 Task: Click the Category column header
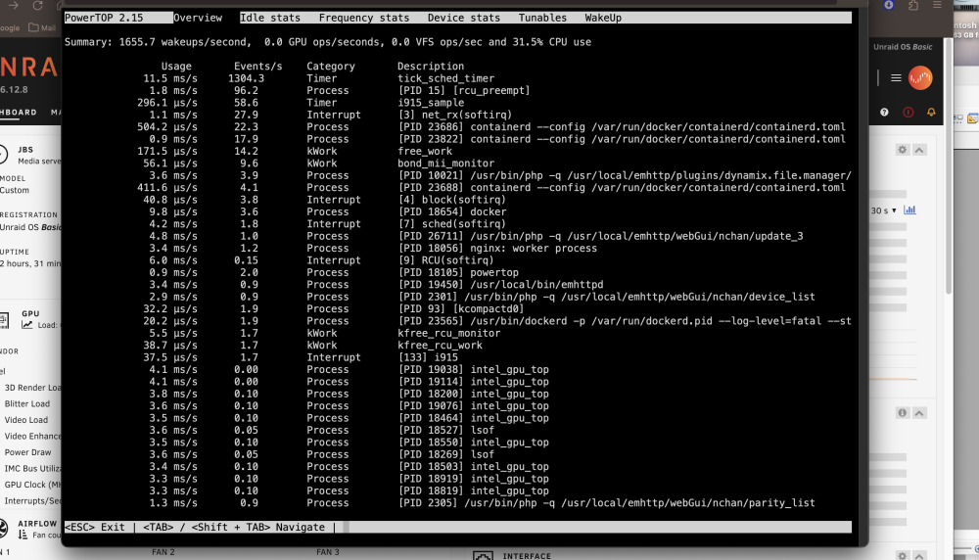[x=330, y=67]
